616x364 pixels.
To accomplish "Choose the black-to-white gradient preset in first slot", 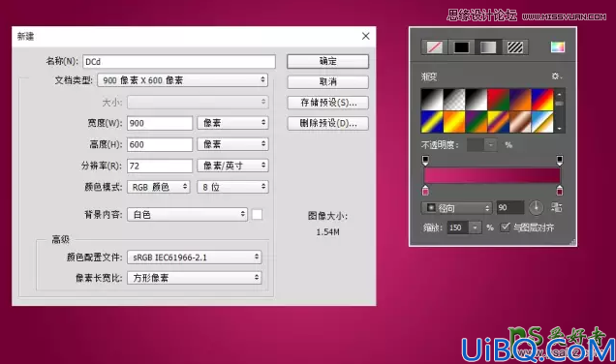I will pyautogui.click(x=432, y=100).
